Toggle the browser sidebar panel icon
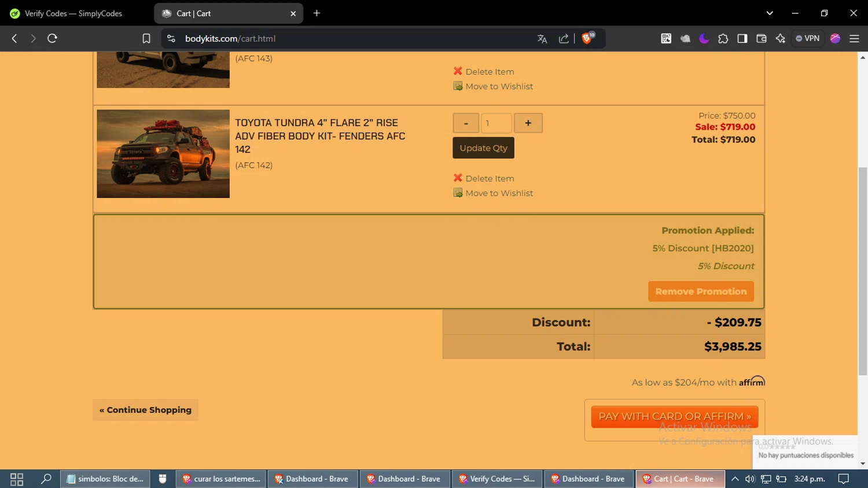This screenshot has height=488, width=868. click(742, 38)
